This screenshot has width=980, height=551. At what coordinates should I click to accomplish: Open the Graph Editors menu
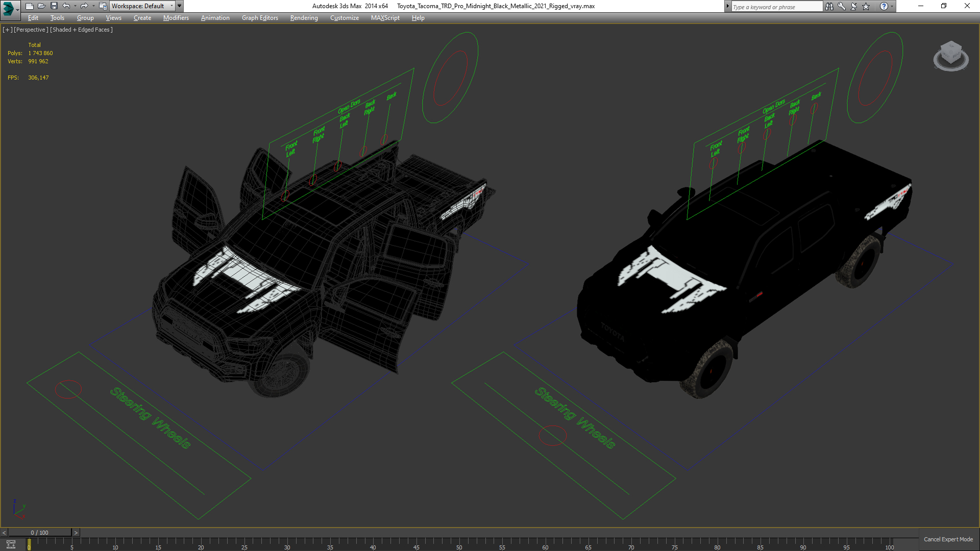click(x=260, y=18)
